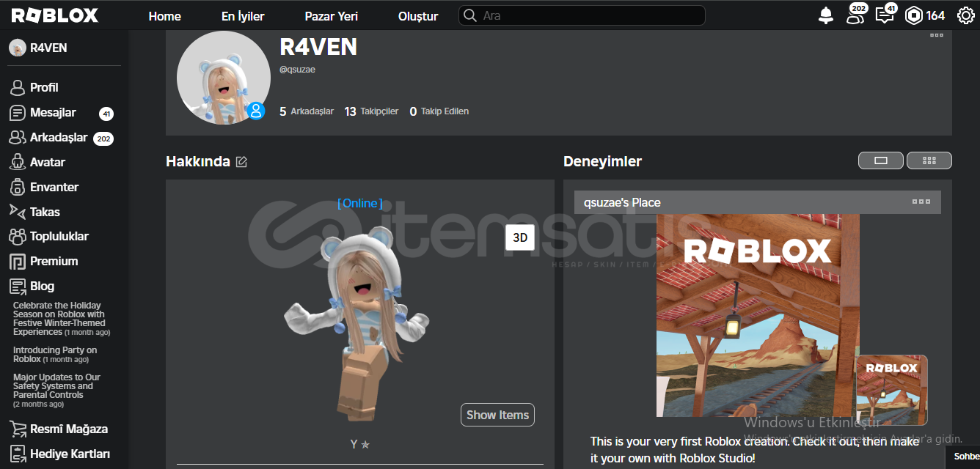This screenshot has height=469, width=980.
Task: Show the avatar's items with Show Items
Action: [x=497, y=415]
